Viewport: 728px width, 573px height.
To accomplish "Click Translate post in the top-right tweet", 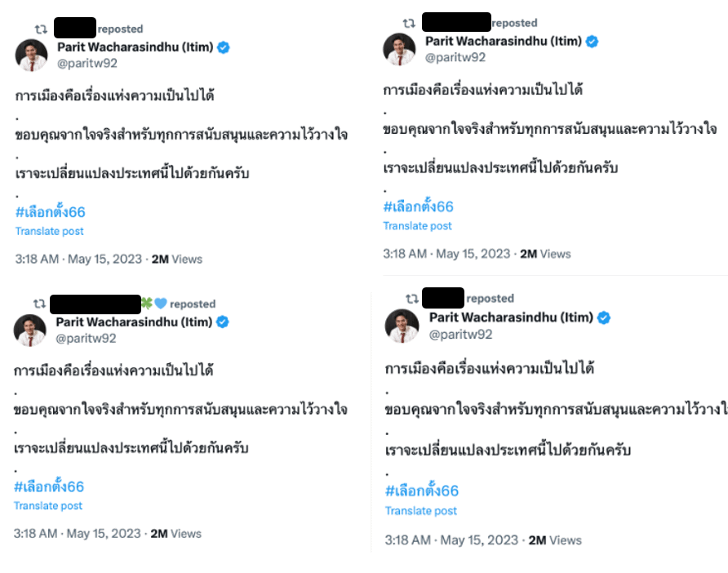I will pos(417,226).
